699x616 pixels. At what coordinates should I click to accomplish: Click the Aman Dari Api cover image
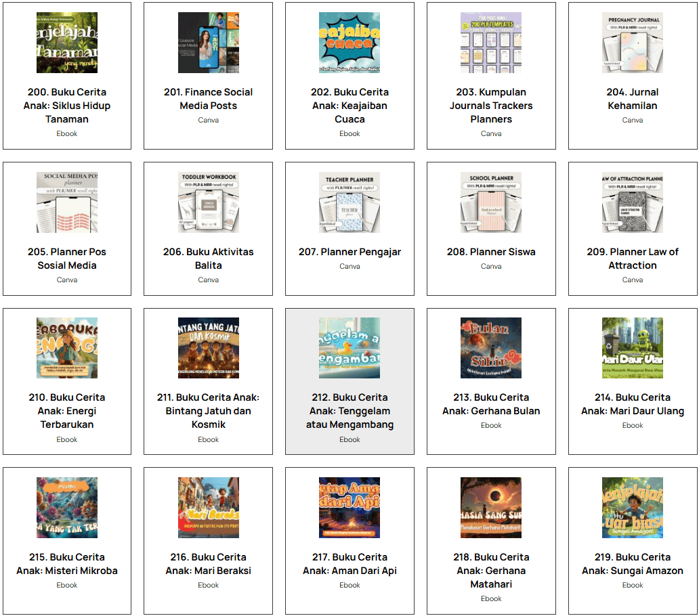pos(349,508)
